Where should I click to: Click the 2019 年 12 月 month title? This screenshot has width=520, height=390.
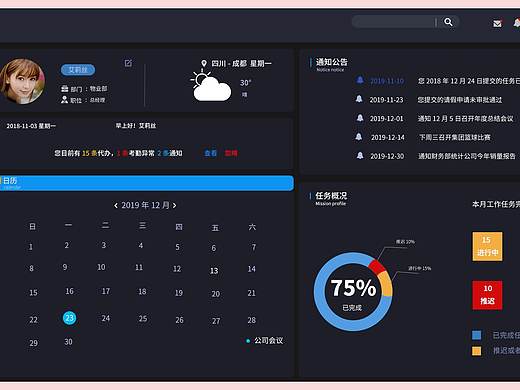click(145, 205)
